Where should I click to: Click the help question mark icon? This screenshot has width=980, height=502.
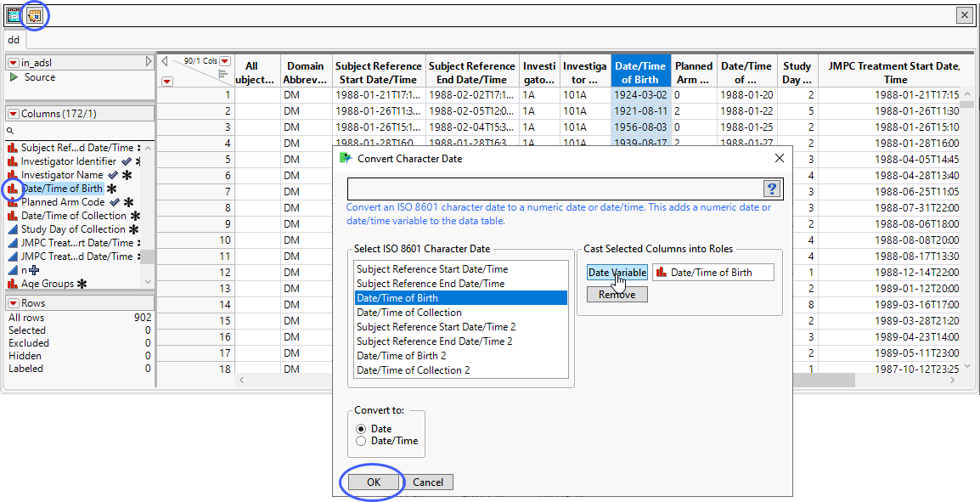(x=772, y=189)
